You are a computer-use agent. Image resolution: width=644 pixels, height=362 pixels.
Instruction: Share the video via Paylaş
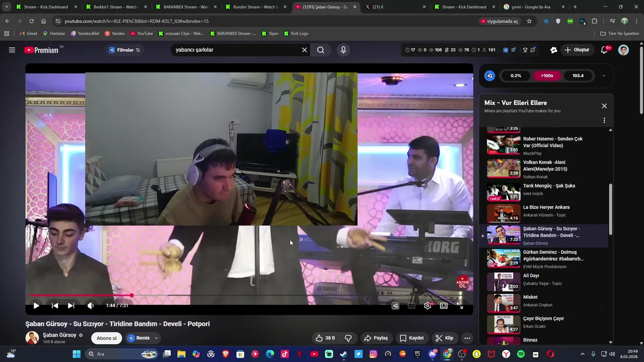pyautogui.click(x=376, y=338)
